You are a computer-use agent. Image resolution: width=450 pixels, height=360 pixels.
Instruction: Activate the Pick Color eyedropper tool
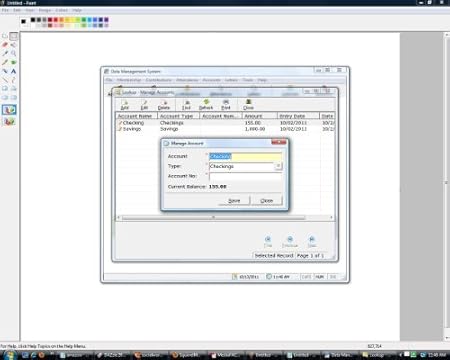point(5,53)
